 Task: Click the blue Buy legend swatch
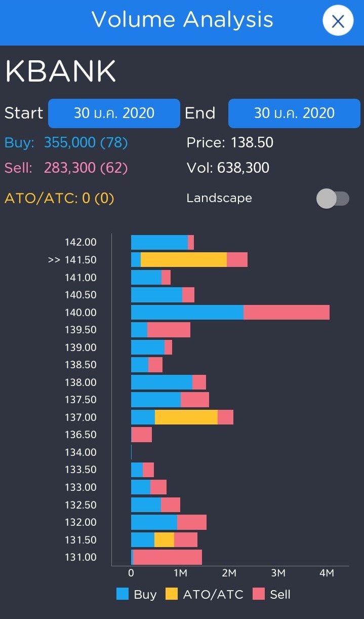click(x=123, y=594)
